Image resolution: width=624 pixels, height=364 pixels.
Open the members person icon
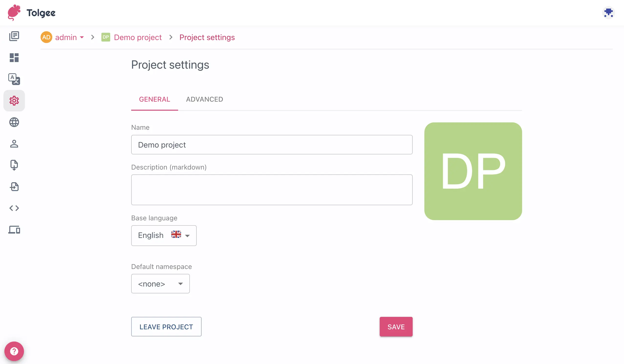point(14,144)
